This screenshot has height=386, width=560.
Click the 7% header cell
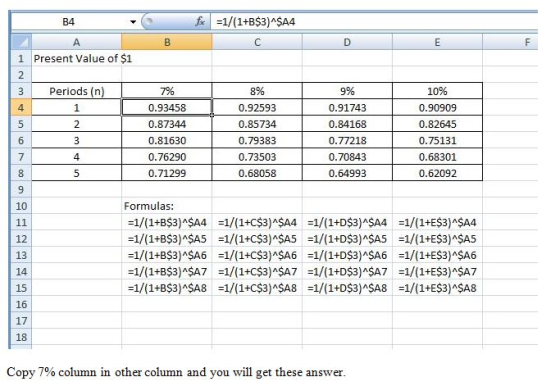tap(167, 91)
